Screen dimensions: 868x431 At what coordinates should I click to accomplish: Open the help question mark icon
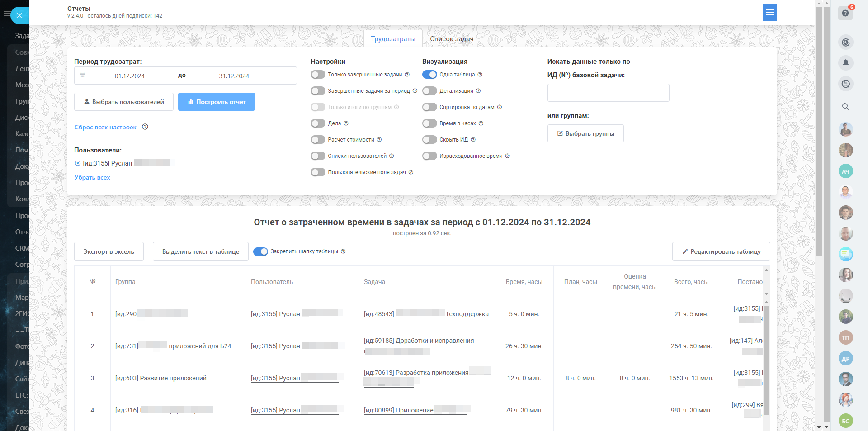845,13
